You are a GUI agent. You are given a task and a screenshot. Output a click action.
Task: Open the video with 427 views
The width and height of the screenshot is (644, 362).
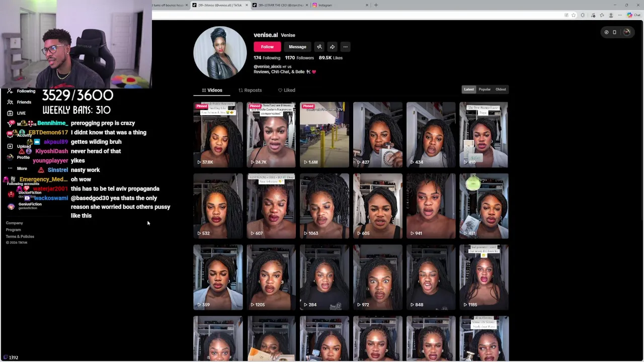[x=378, y=135]
